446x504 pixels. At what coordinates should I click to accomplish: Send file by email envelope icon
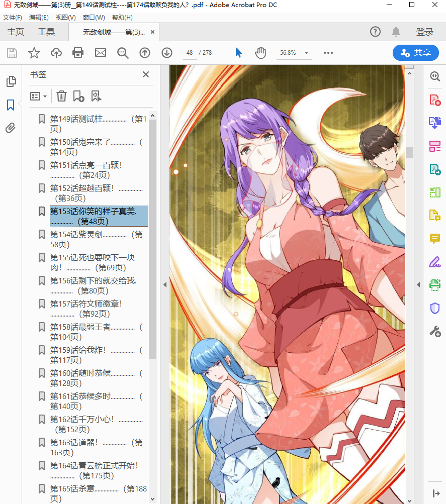[101, 53]
